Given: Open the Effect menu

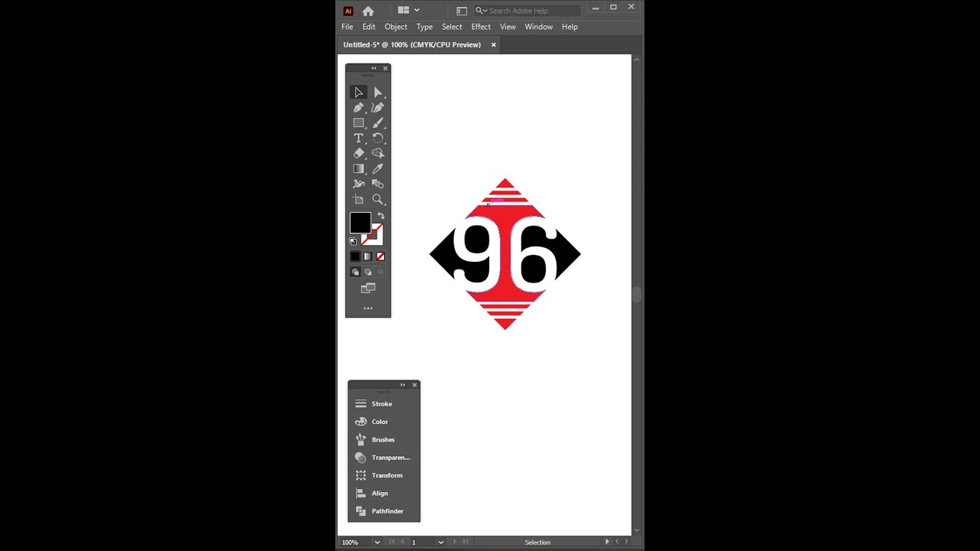Looking at the screenshot, I should 481,27.
